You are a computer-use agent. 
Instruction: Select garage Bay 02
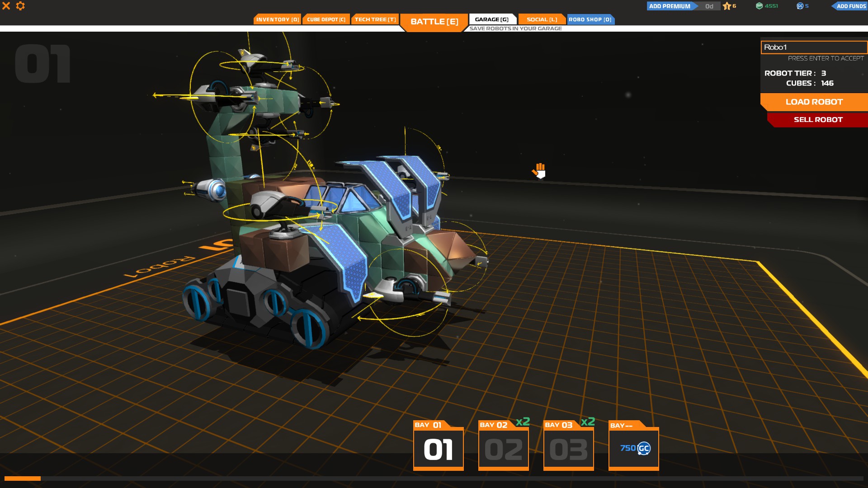[x=503, y=446]
